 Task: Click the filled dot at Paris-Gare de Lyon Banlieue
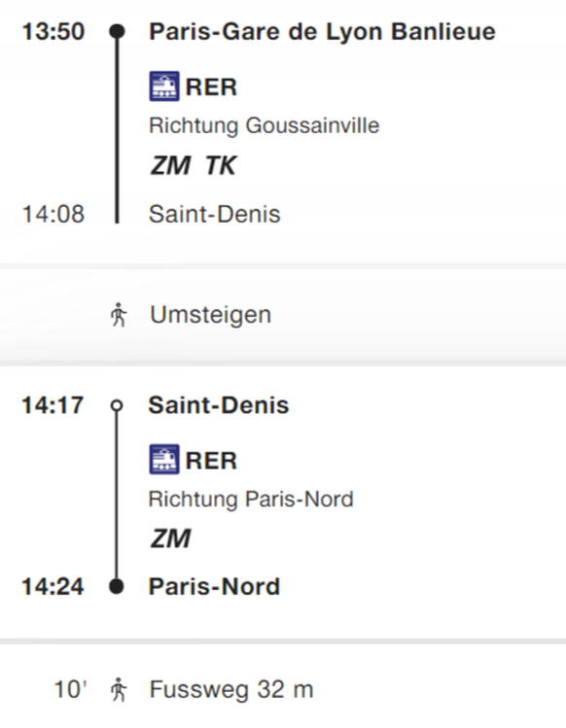117,31
